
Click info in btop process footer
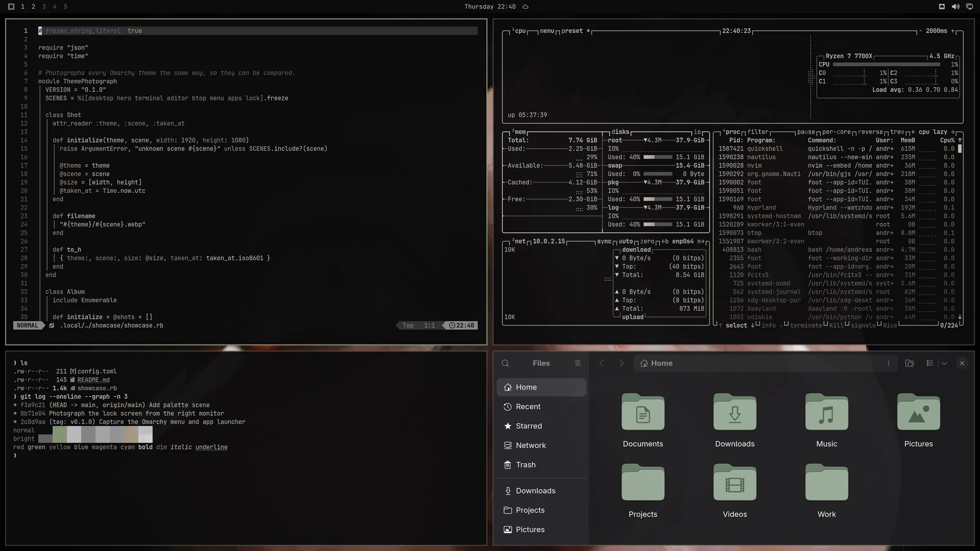[x=768, y=325]
